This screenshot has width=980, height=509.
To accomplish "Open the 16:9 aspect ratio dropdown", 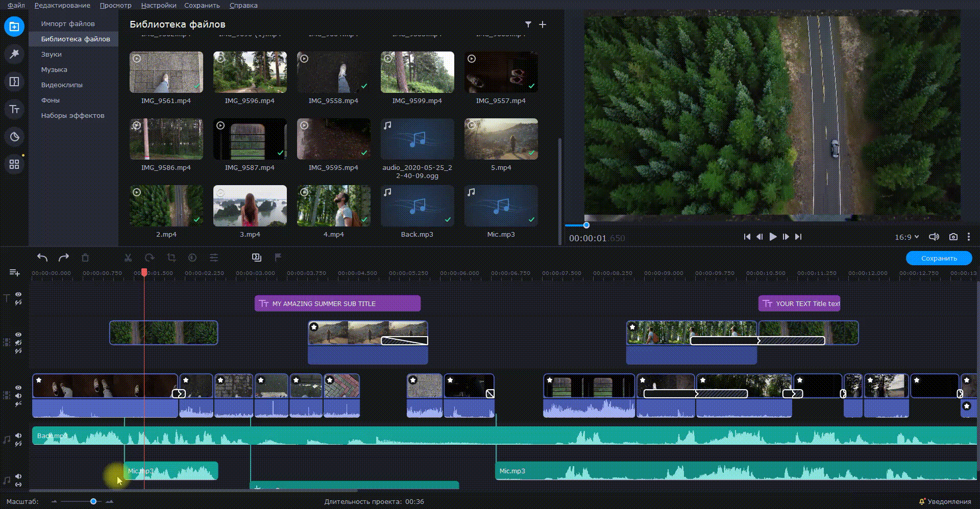I will (906, 237).
